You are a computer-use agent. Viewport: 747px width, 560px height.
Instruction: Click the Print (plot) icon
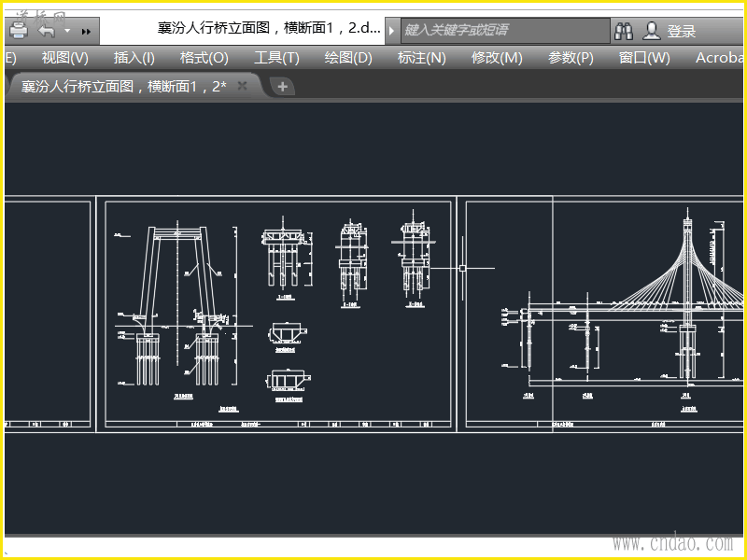click(x=19, y=31)
